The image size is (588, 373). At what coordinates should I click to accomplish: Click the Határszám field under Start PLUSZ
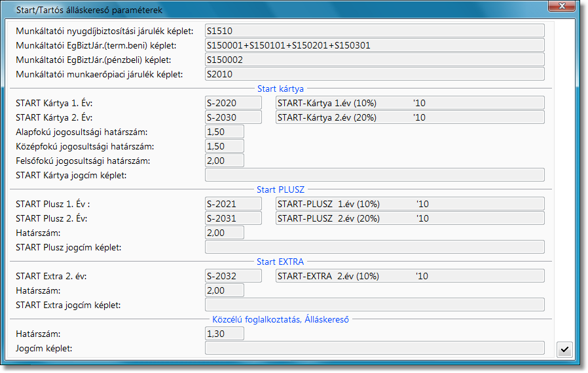click(x=225, y=233)
